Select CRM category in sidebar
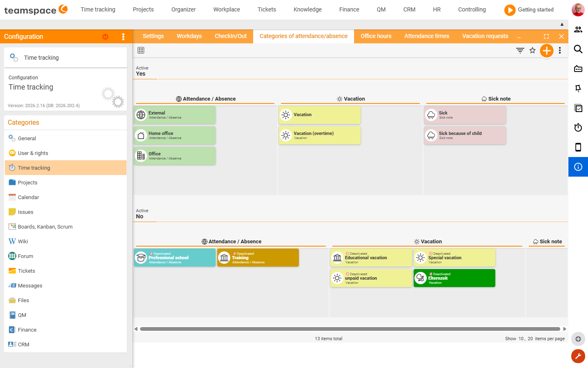This screenshot has width=588, height=368. click(x=66, y=344)
